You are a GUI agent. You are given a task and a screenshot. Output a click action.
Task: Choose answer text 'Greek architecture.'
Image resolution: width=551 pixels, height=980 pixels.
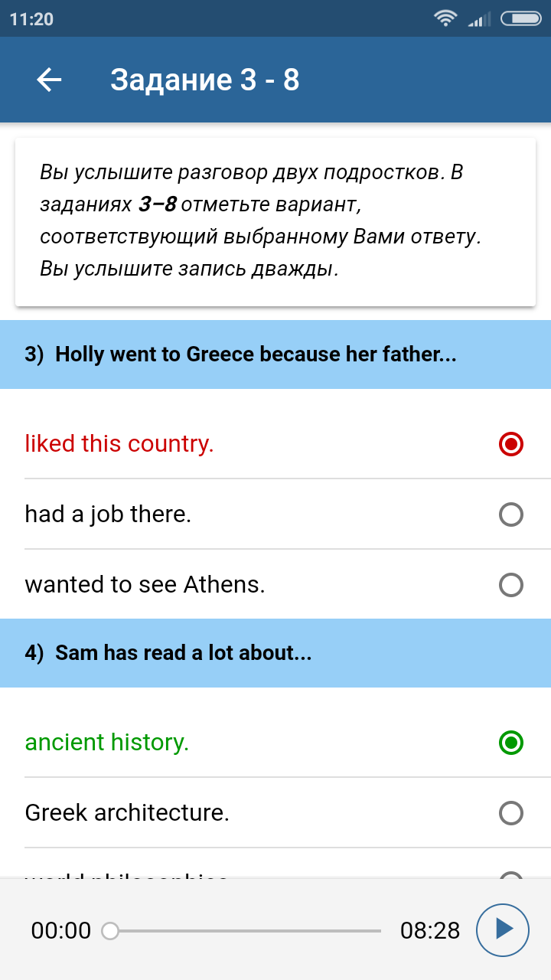[127, 813]
